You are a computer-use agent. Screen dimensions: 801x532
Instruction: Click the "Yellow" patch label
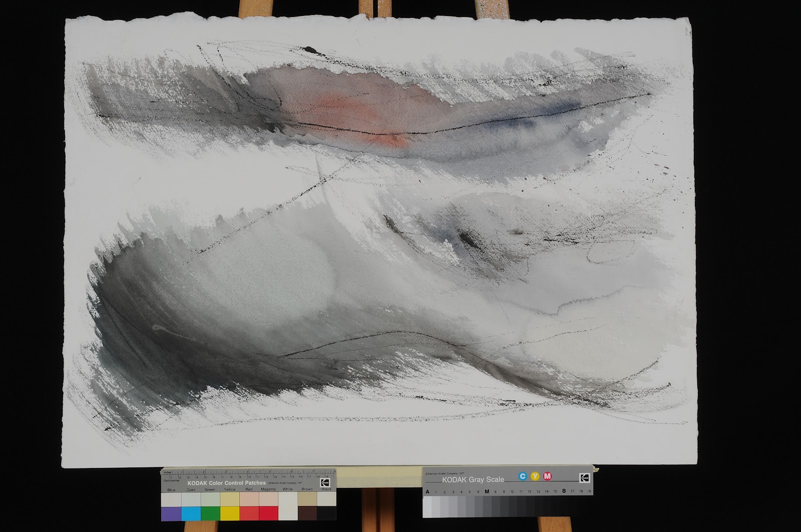[x=230, y=489]
